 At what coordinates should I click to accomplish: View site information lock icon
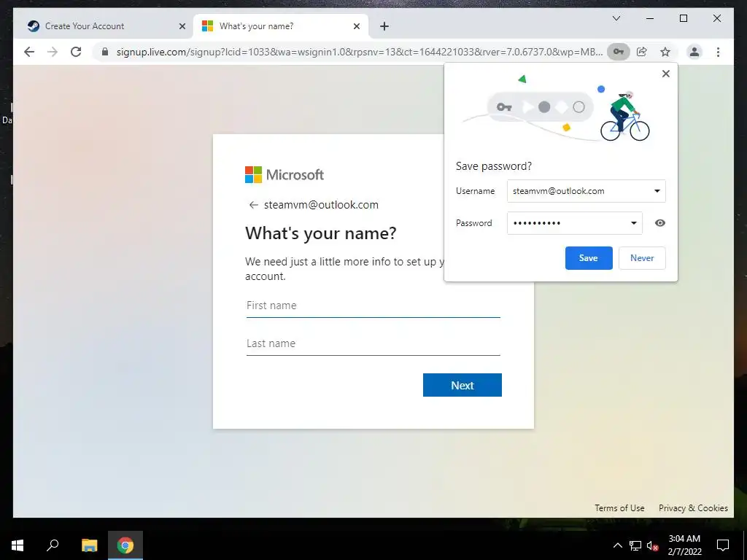point(105,52)
